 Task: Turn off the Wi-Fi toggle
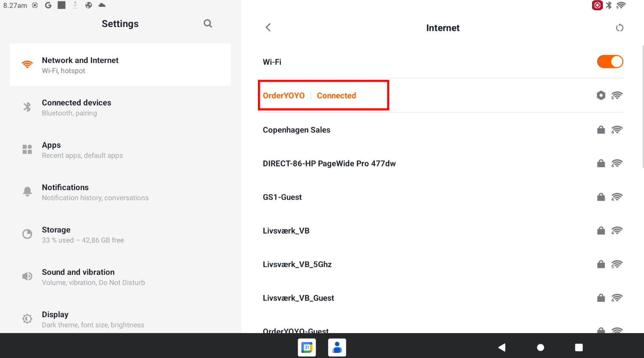(610, 62)
